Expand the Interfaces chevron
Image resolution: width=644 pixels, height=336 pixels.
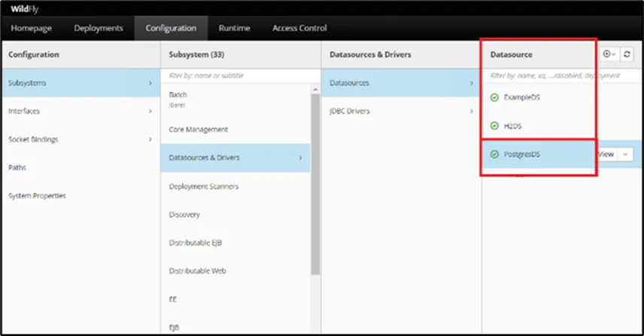click(x=150, y=111)
